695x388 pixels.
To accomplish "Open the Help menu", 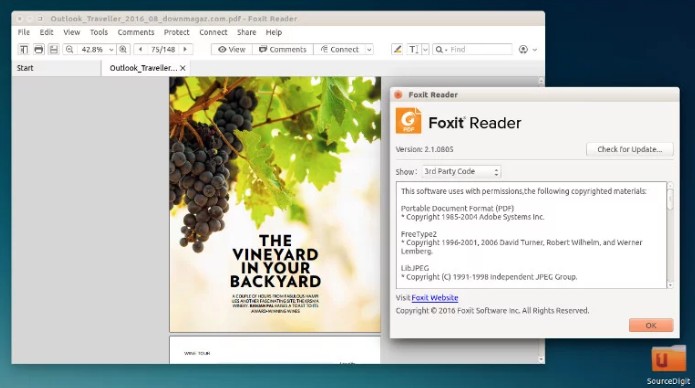I will click(273, 32).
